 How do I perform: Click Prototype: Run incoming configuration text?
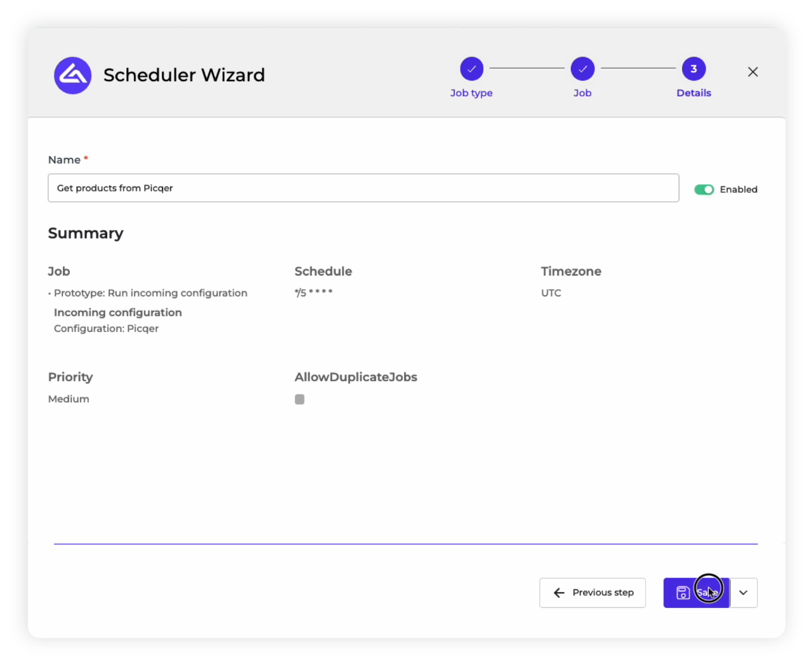click(150, 293)
